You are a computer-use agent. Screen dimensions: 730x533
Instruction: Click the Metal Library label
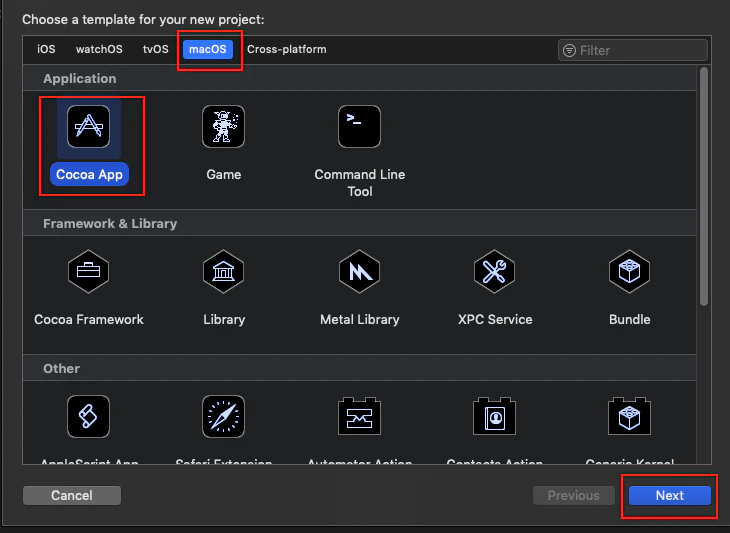(x=359, y=320)
